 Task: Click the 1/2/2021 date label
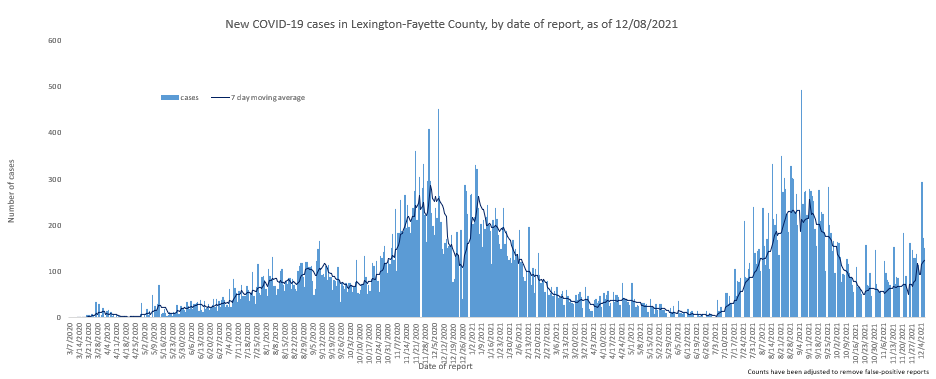click(472, 338)
